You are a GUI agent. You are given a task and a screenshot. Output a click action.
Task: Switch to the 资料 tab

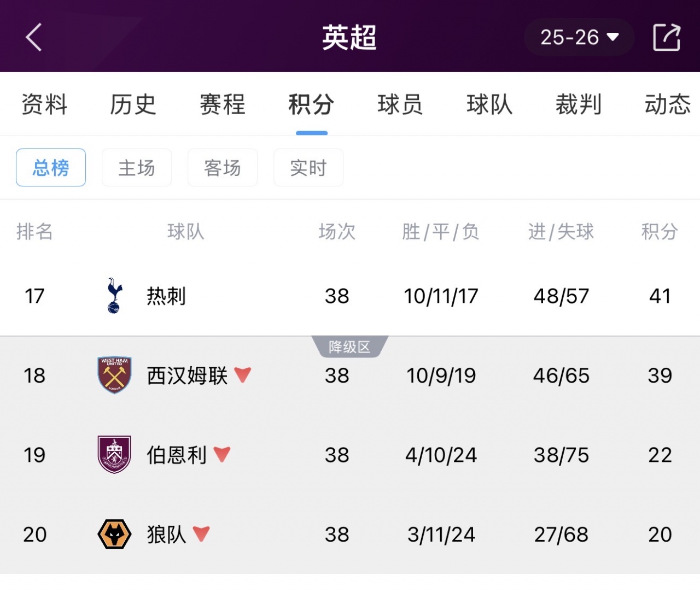44,104
